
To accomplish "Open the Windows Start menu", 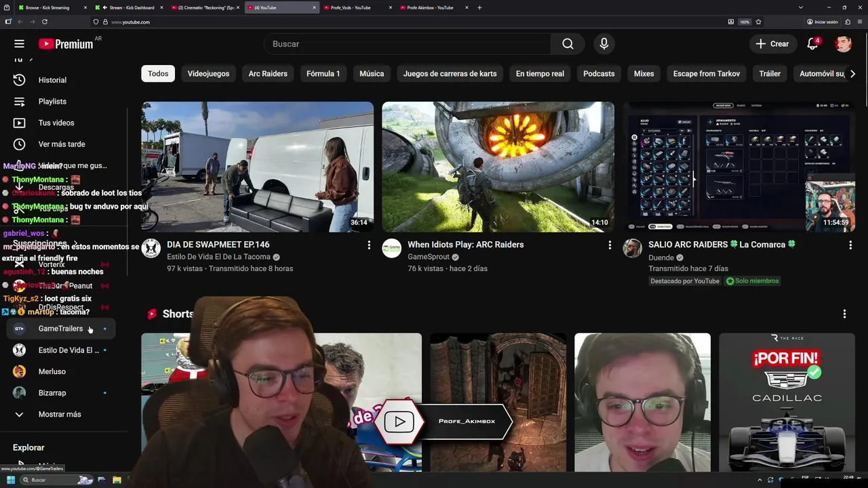I will pyautogui.click(x=11, y=480).
